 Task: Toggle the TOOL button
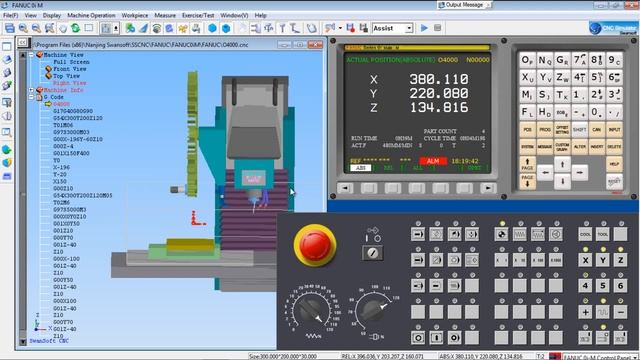(603, 234)
